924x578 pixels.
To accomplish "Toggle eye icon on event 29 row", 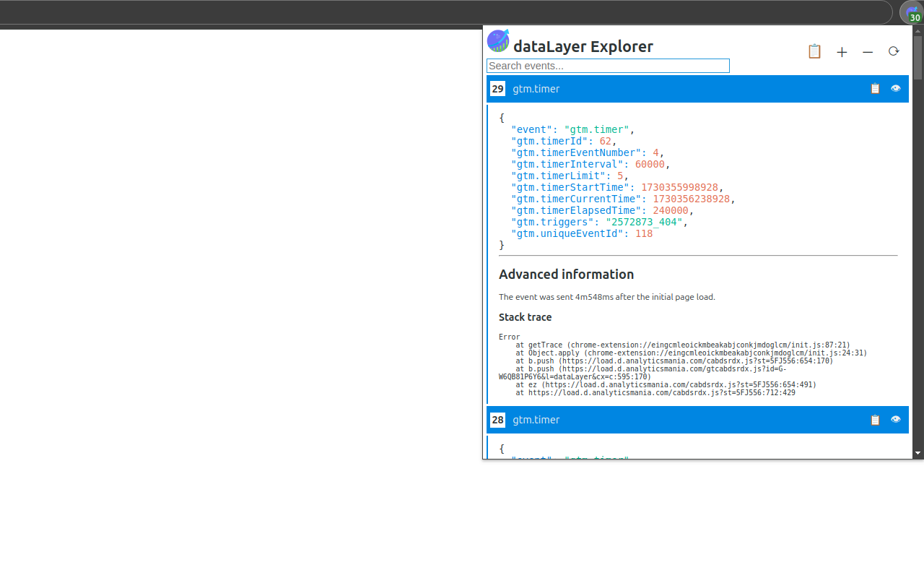I will click(x=895, y=88).
